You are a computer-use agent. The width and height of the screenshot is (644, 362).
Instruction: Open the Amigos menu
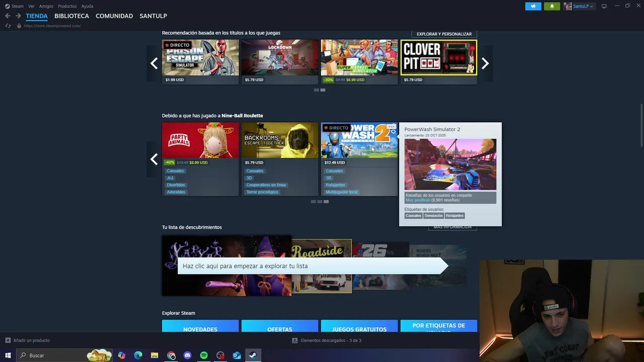[x=46, y=6]
